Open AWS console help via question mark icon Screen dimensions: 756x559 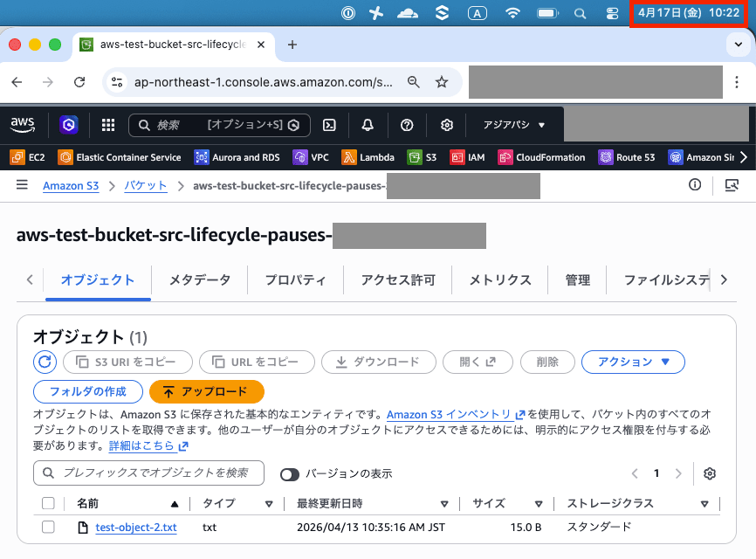click(407, 125)
